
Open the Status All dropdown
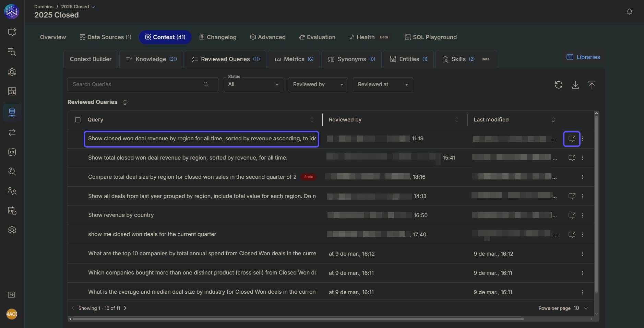[253, 84]
